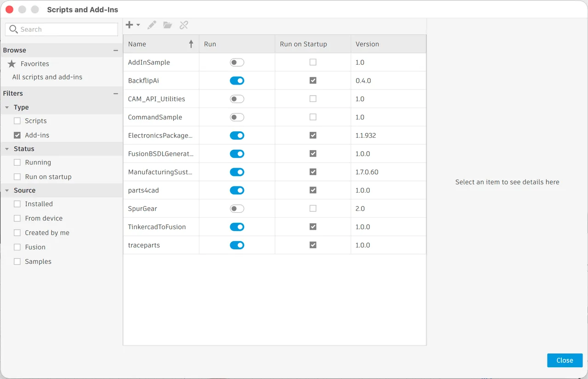Image resolution: width=588 pixels, height=379 pixels.
Task: Turn off Run toggle for ElectronicsPackage
Action: (x=237, y=136)
